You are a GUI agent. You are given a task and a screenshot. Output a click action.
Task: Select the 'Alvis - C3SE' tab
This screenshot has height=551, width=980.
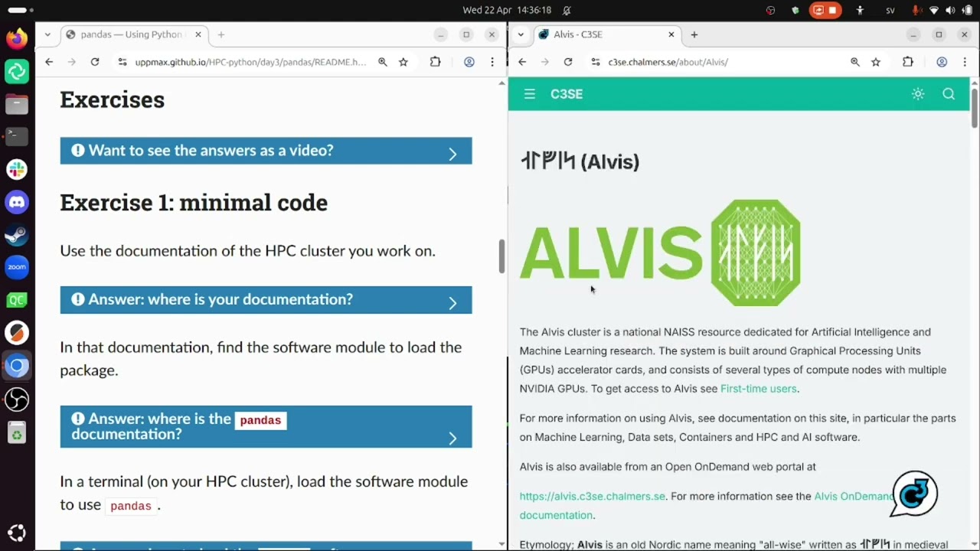607,34
